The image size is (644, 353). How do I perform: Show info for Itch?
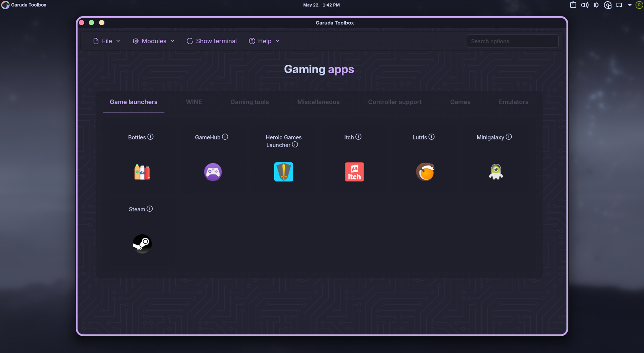coord(358,137)
